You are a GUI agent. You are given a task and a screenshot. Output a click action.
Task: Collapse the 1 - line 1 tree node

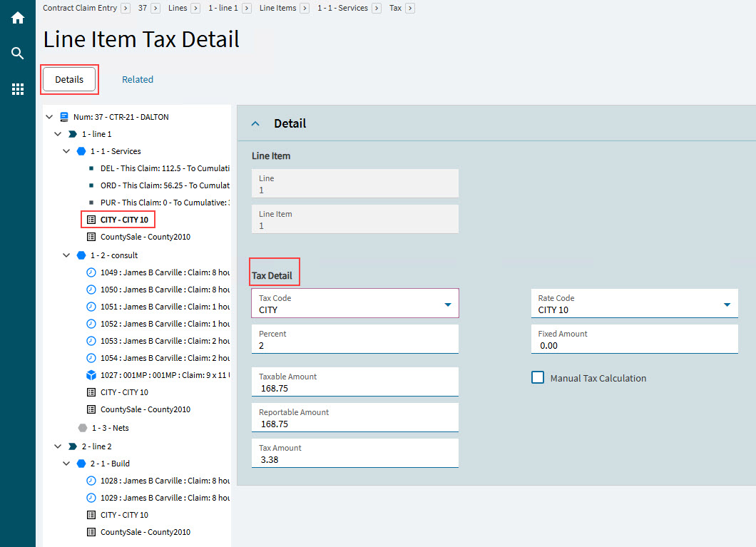[x=58, y=134]
